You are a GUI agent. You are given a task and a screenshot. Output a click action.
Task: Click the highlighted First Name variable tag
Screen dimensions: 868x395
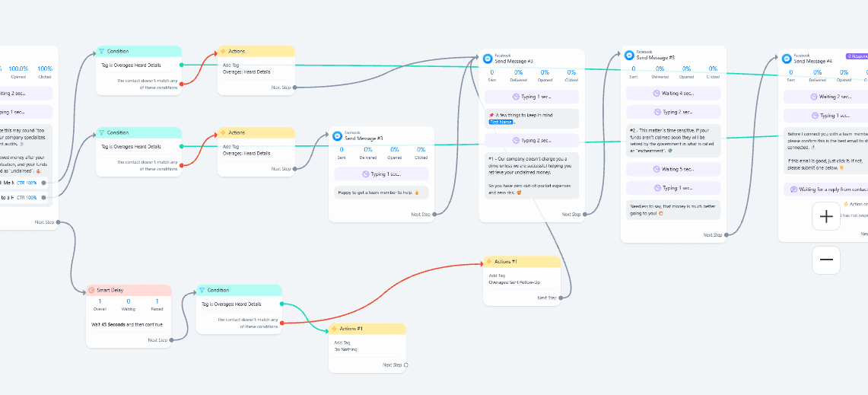tap(501, 122)
